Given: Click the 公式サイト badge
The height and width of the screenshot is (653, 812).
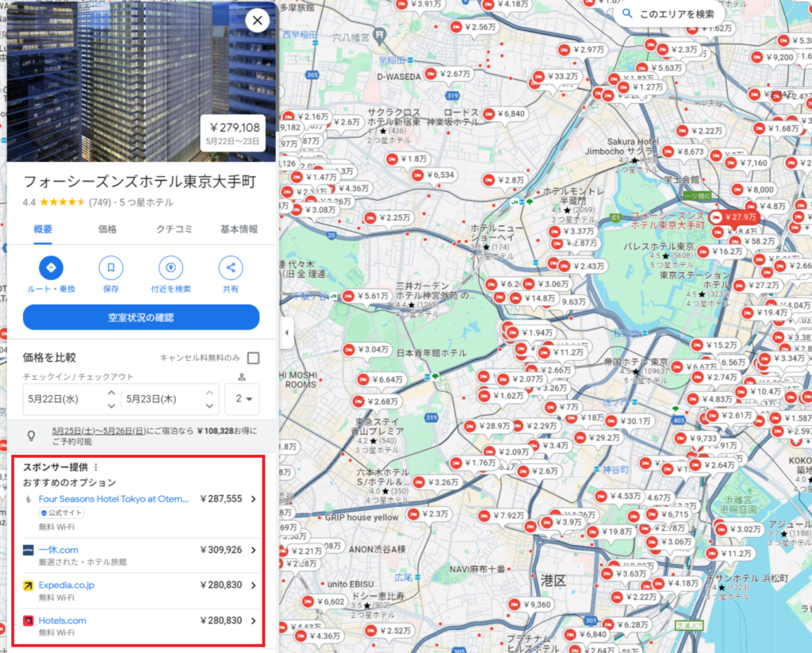Looking at the screenshot, I should point(62,513).
